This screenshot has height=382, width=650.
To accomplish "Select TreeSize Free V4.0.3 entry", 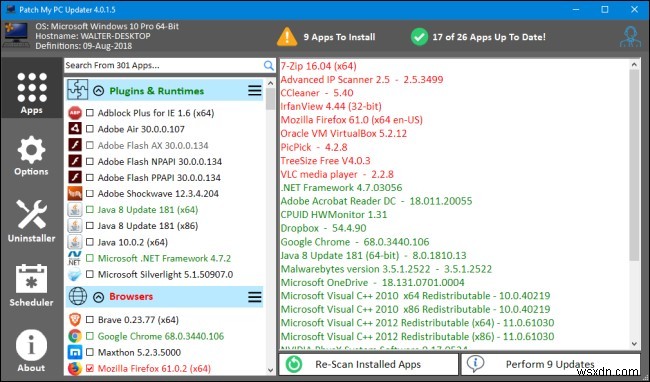I will tap(325, 161).
